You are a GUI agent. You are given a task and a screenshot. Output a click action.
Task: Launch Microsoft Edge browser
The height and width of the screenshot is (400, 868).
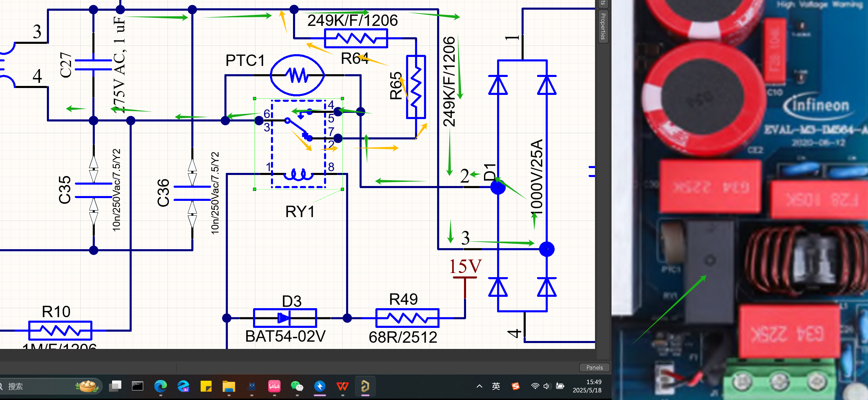[x=160, y=386]
